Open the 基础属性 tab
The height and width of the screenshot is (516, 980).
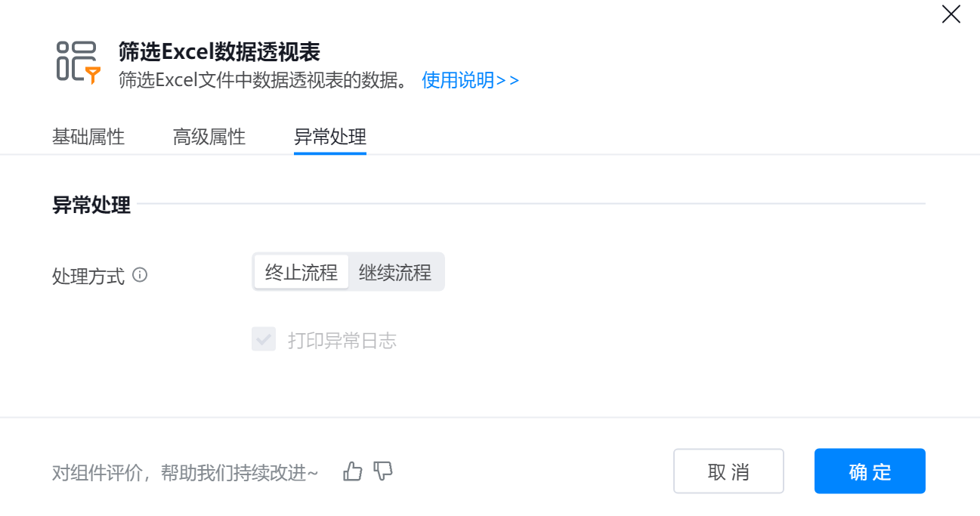pos(88,137)
